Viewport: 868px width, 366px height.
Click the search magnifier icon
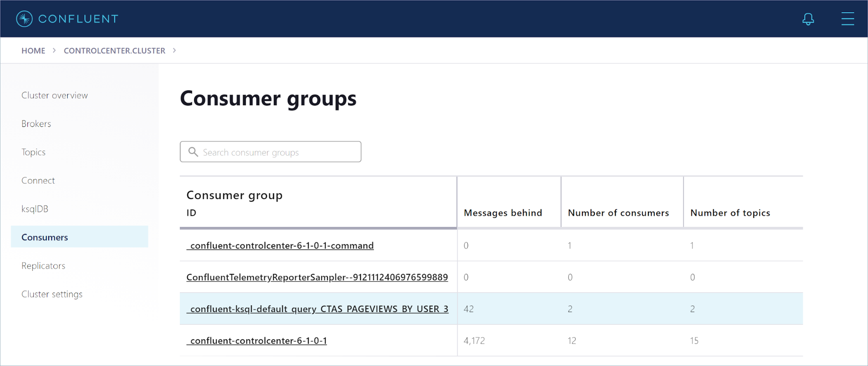(193, 152)
